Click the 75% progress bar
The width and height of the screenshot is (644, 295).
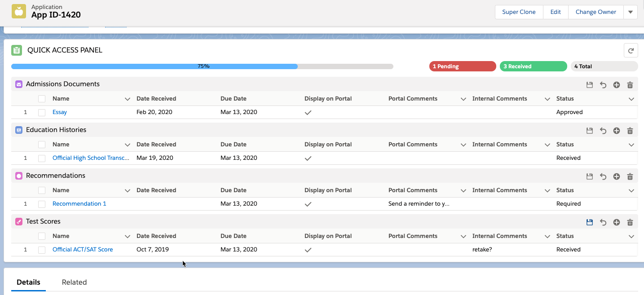tap(202, 66)
